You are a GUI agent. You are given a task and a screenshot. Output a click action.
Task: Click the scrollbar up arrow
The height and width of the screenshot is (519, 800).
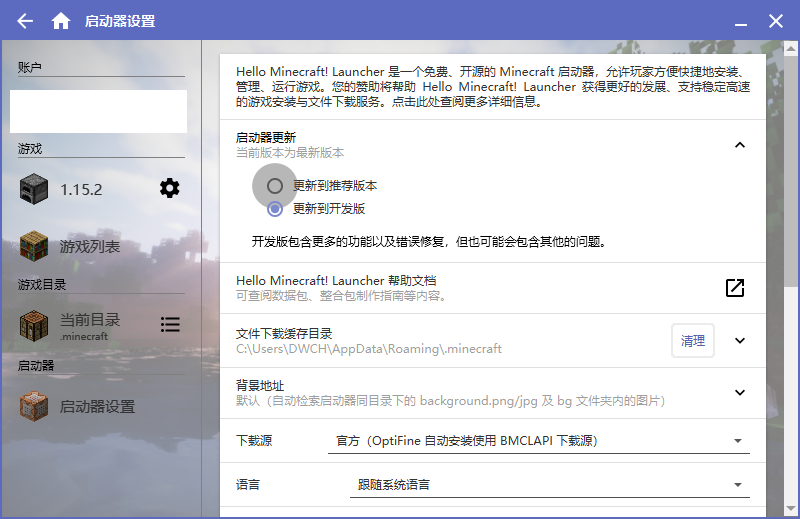point(790,48)
